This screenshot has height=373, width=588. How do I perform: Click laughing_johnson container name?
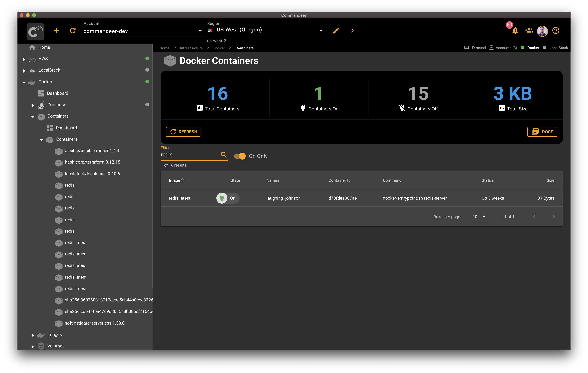point(283,198)
